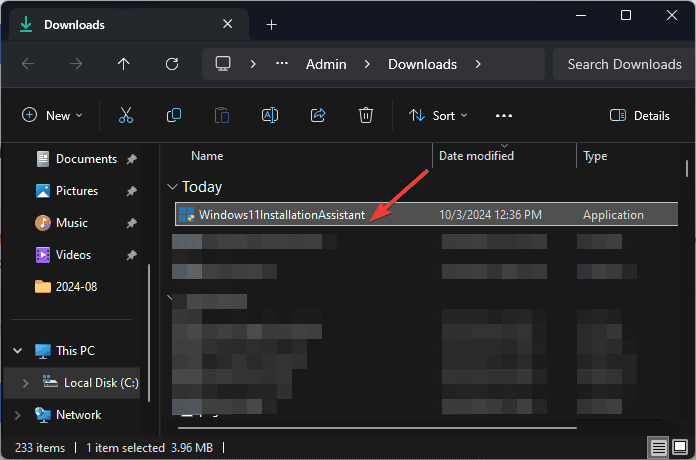The image size is (696, 460).
Task: Click the address bar ellipsis for hidden path
Action: point(282,63)
